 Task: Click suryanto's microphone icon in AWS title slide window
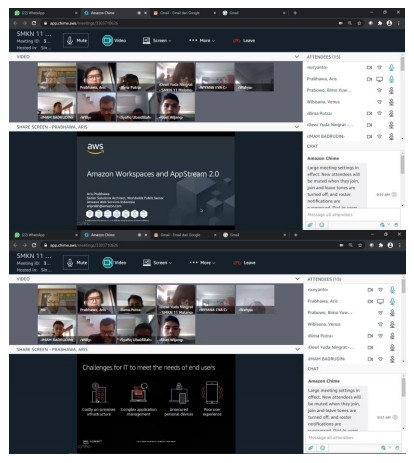tap(391, 68)
